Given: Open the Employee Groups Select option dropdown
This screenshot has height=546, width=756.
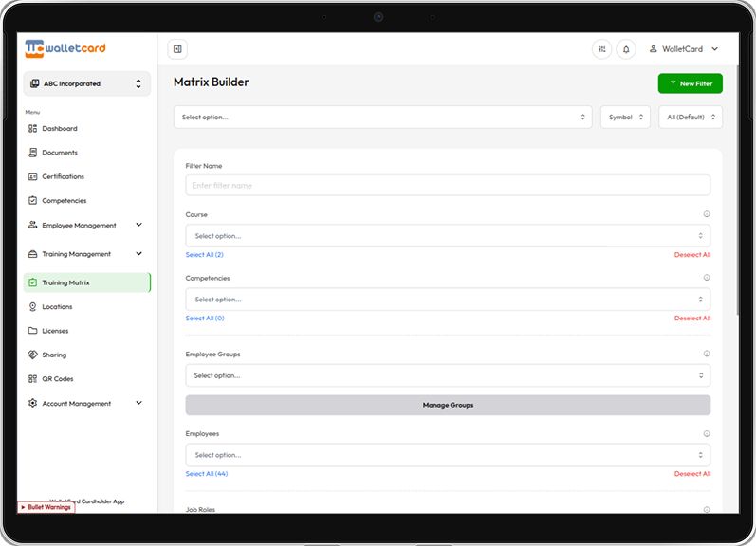Looking at the screenshot, I should 448,375.
